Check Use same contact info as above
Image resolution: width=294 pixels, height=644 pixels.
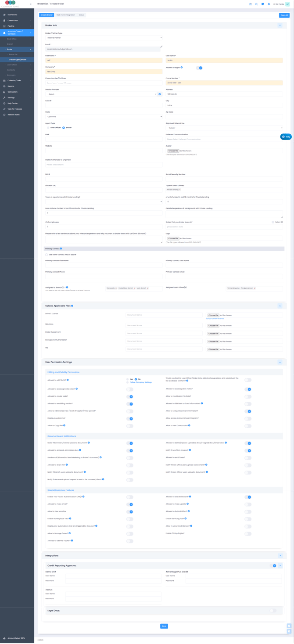[47, 255]
